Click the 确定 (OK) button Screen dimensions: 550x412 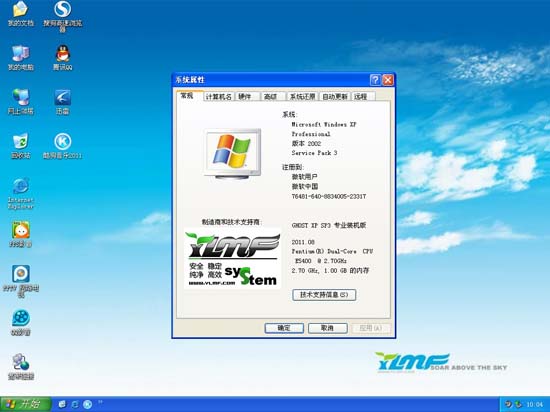[284, 328]
